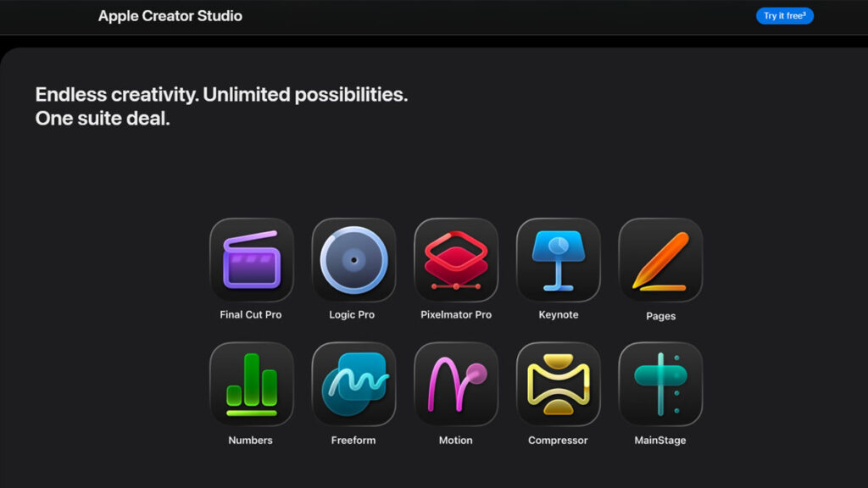This screenshot has width=868, height=488.
Task: Click the "Final Cut Pro" text label
Action: coord(251,315)
